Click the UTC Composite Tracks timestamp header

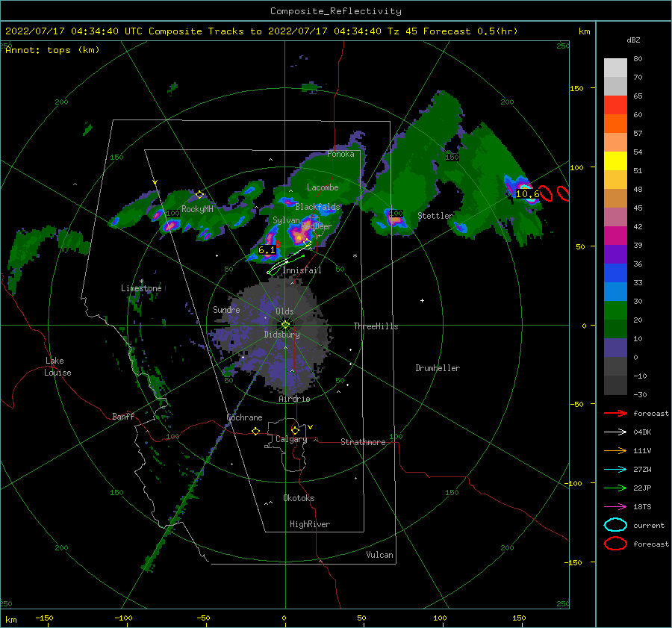point(261,31)
